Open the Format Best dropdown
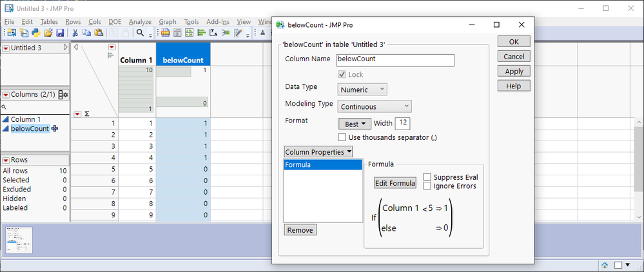This screenshot has width=644, height=272. click(355, 124)
